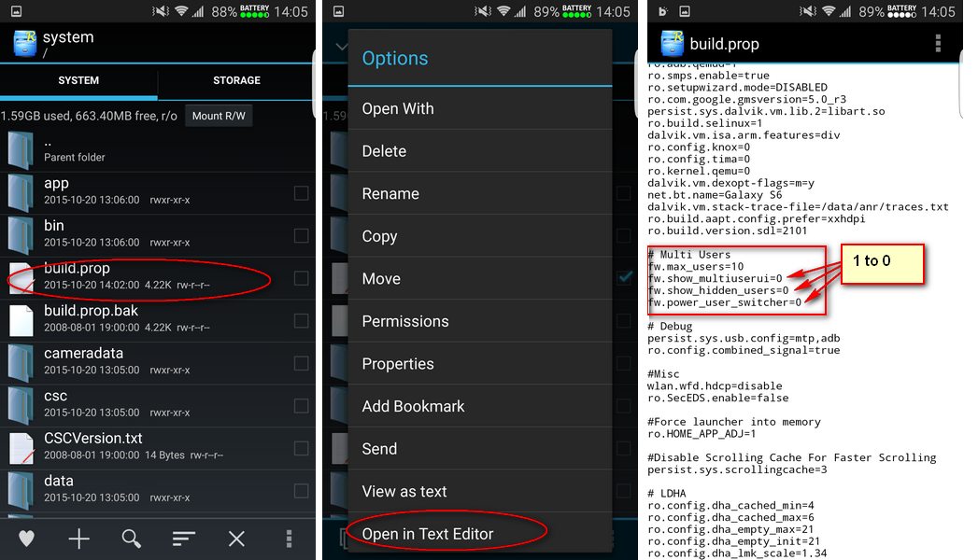The image size is (978, 560).
Task: Tap line fw.show_hidden_users=0 in editor
Action: point(718,290)
